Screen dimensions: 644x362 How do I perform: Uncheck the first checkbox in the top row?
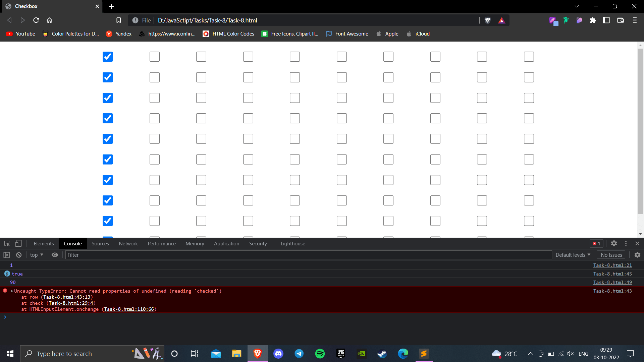pos(107,57)
